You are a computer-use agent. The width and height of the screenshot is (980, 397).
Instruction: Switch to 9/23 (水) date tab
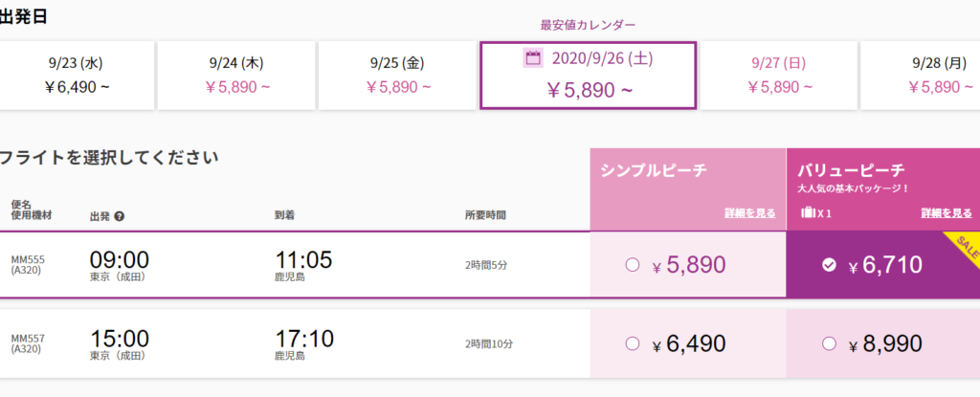tap(75, 75)
